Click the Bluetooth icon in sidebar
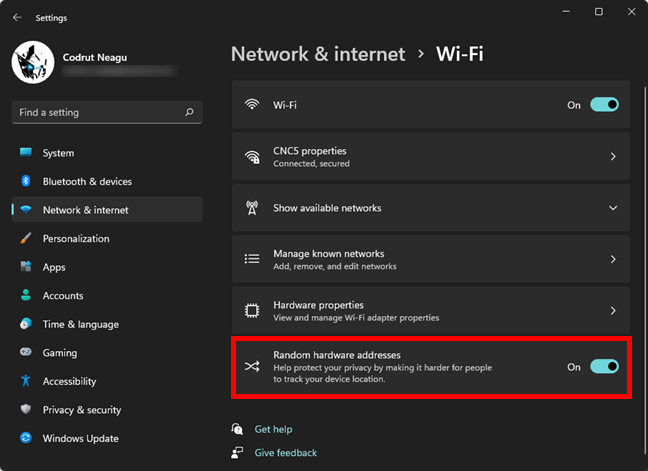This screenshot has width=648, height=471. point(26,181)
